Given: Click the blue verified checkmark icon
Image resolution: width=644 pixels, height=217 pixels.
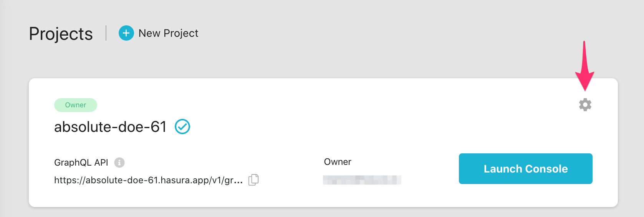Looking at the screenshot, I should pos(182,127).
